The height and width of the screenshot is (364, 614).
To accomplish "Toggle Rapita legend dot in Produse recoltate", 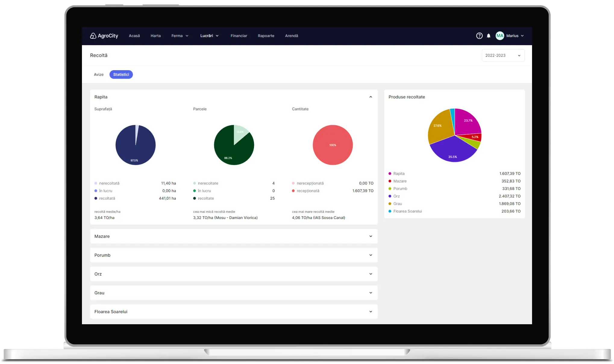I will pyautogui.click(x=390, y=174).
